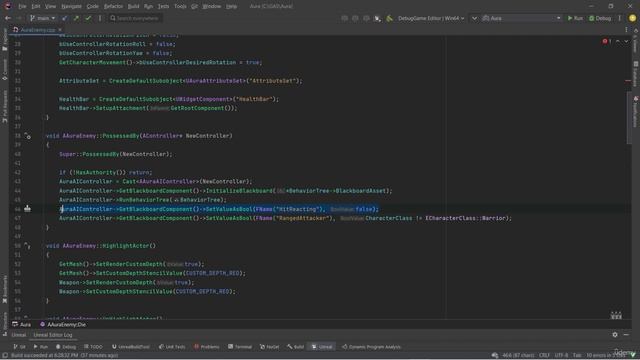Viewport: 640px width, 360px height.
Task: Open the DebugGame Editor | Win64 configuration dropdown
Action: pos(431,18)
